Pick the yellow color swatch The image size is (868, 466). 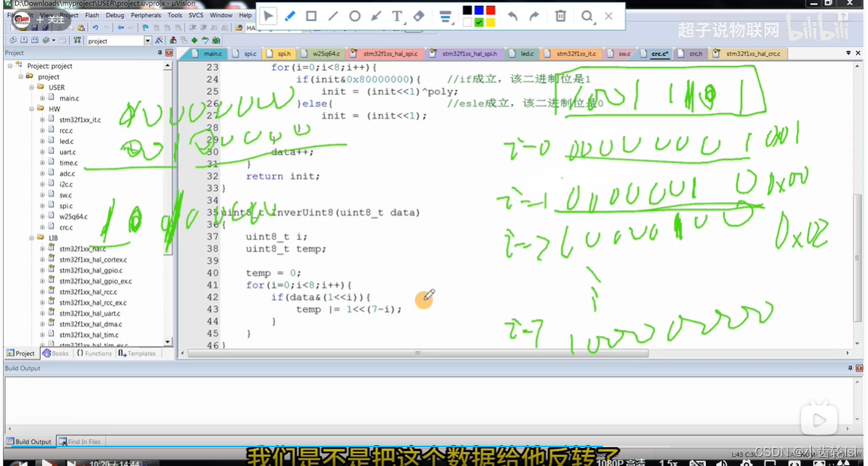[490, 23]
